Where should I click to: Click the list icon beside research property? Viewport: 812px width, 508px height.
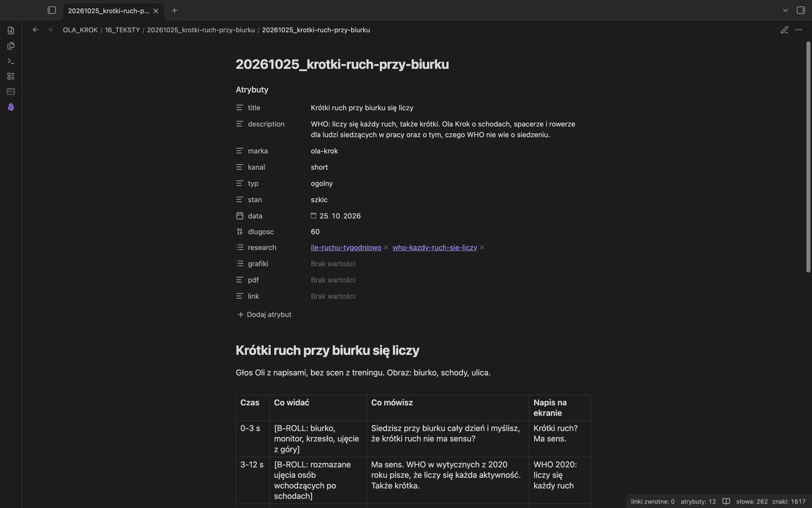tap(240, 247)
